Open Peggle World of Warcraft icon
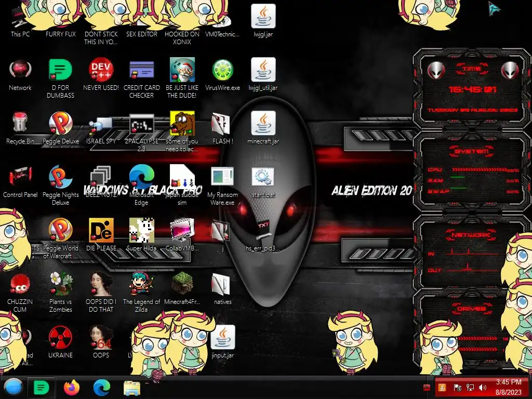Image resolution: width=532 pixels, height=399 pixels. click(60, 230)
